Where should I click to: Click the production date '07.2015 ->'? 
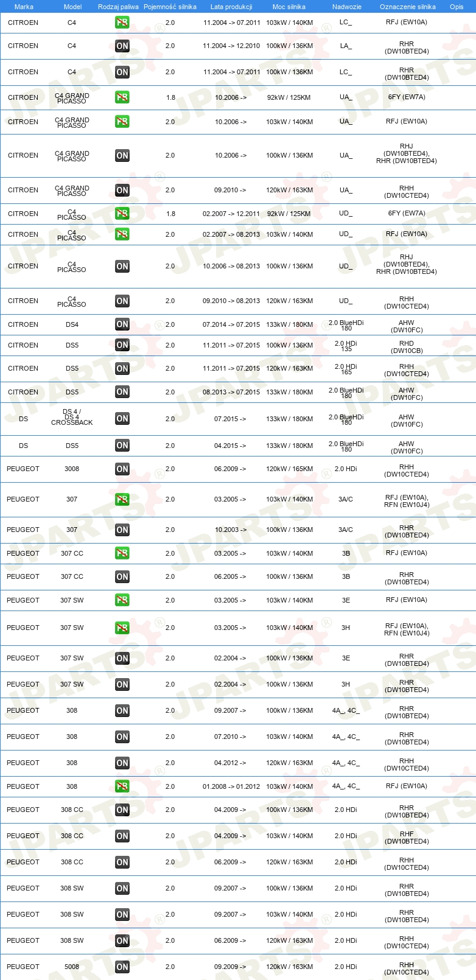click(230, 419)
